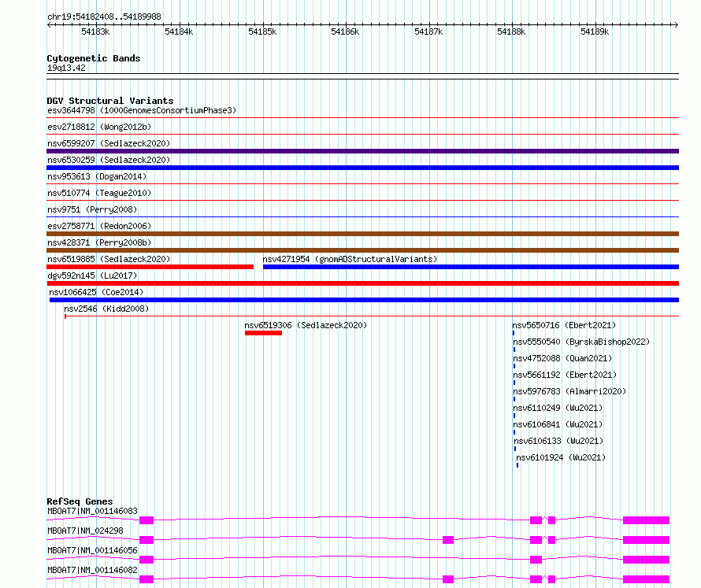Select the first exon block of NM_001146056
The width and height of the screenshot is (701, 588).
147,560
